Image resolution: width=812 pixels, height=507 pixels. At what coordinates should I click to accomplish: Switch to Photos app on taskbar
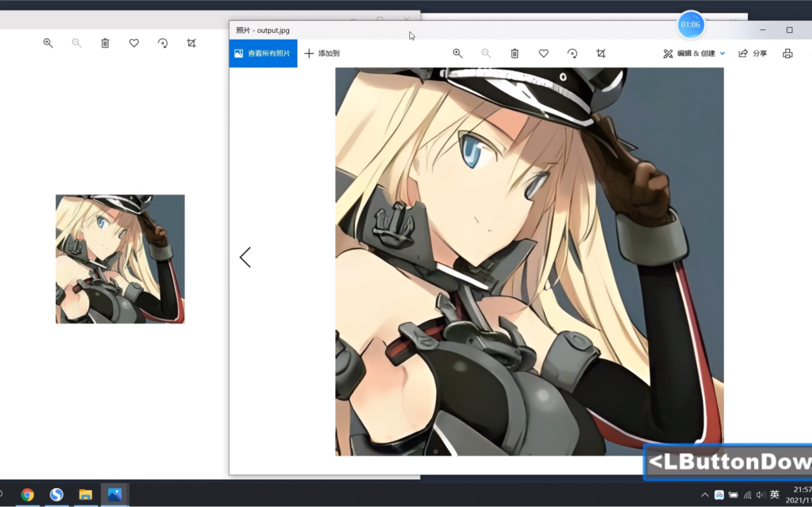tap(115, 495)
